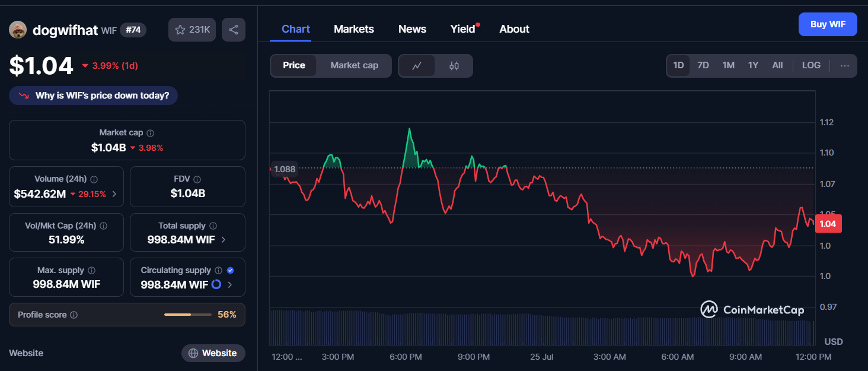Screen dimensions: 868x371
Task: Set chart range to 1Y
Action: coord(753,65)
